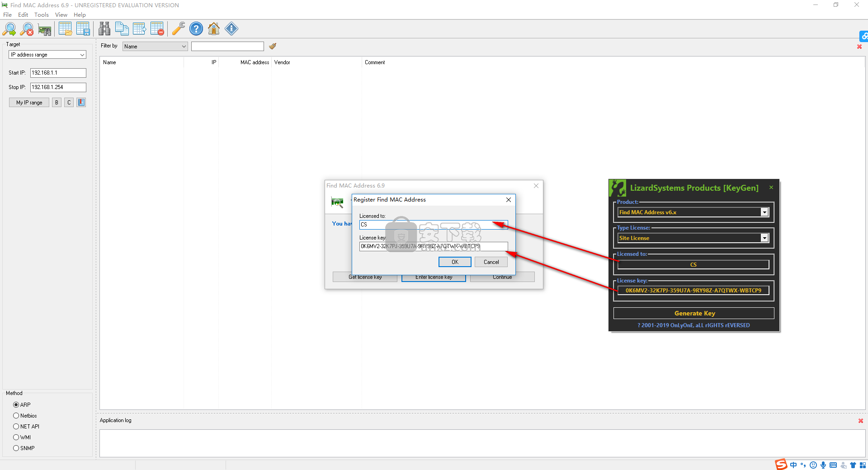Image resolution: width=868 pixels, height=470 pixels.
Task: Select the Netbios method radio button
Action: point(16,416)
